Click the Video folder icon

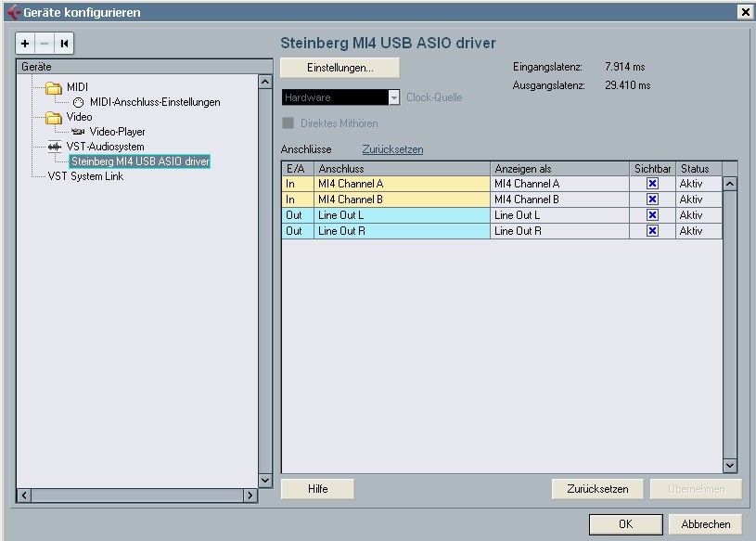54,117
